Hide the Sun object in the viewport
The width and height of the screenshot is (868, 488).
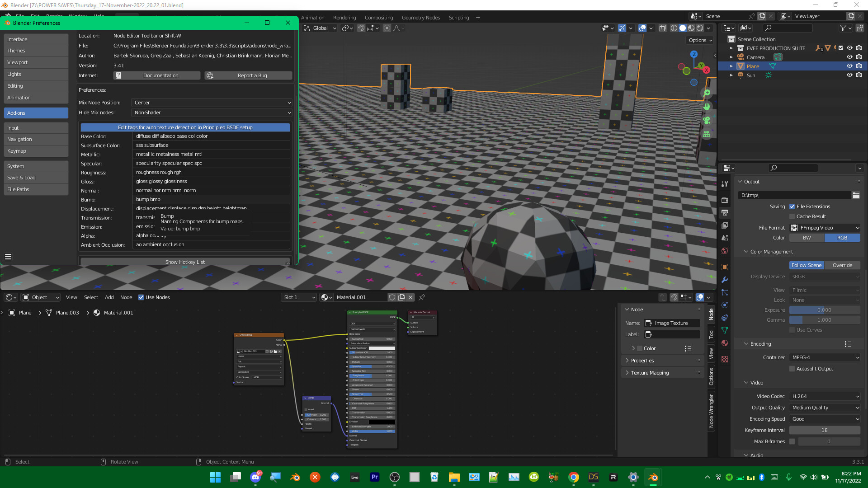point(849,75)
